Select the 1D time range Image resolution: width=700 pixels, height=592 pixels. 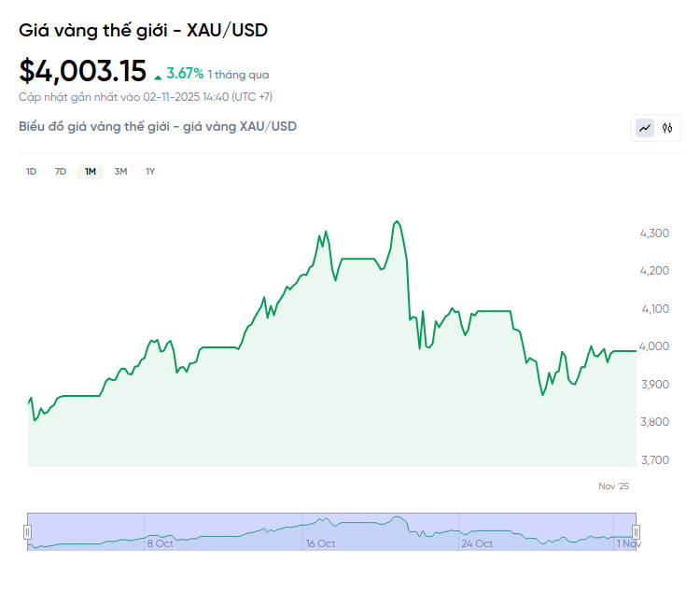[31, 171]
